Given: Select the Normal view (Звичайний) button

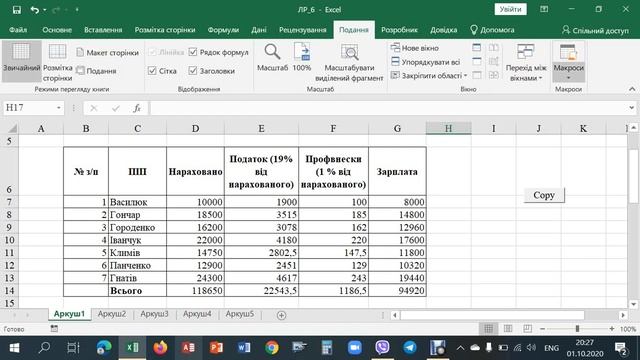Looking at the screenshot, I should (22, 61).
